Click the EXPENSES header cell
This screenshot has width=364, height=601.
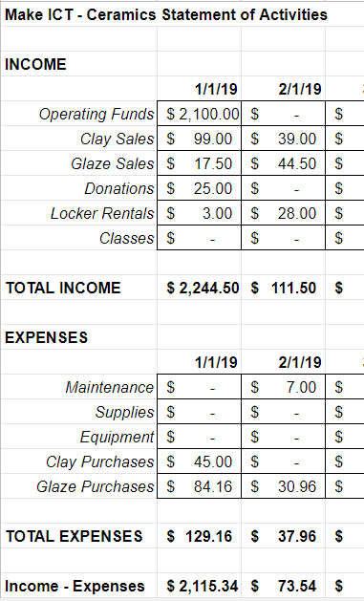pyautogui.click(x=78, y=337)
